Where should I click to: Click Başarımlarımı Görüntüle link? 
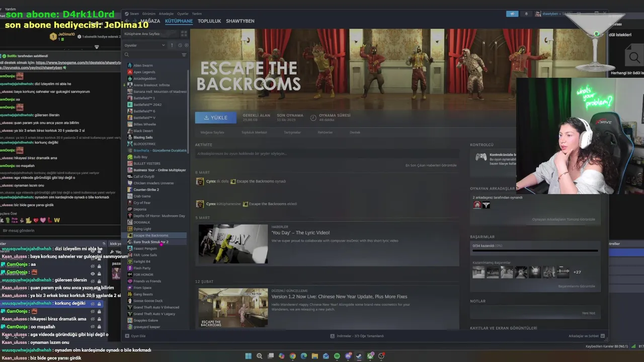(577, 286)
